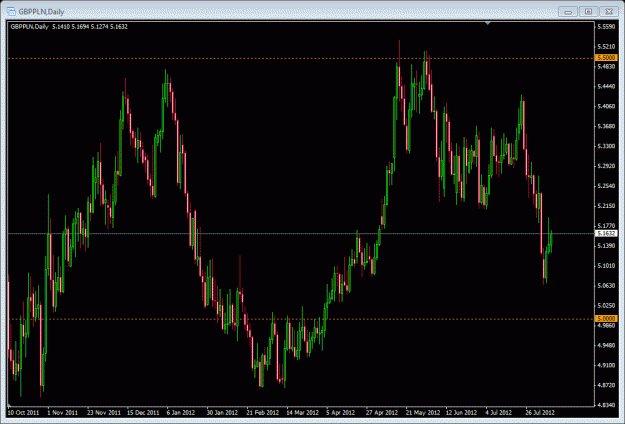Click the 4 Jul 2012 date label

point(499,412)
